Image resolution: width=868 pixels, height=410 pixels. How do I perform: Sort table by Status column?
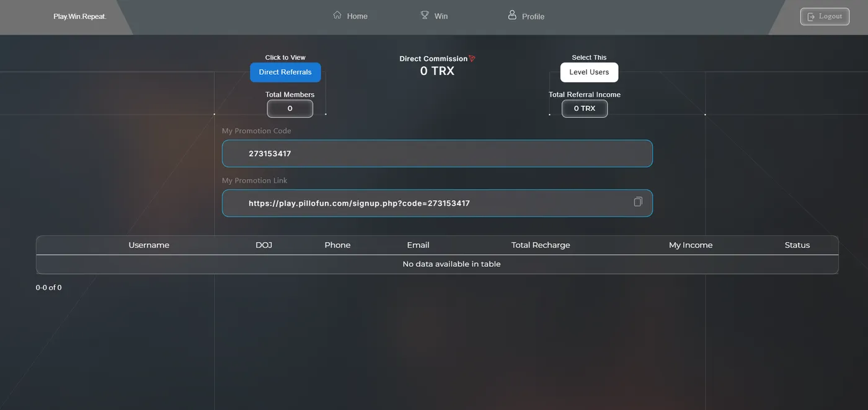(797, 245)
